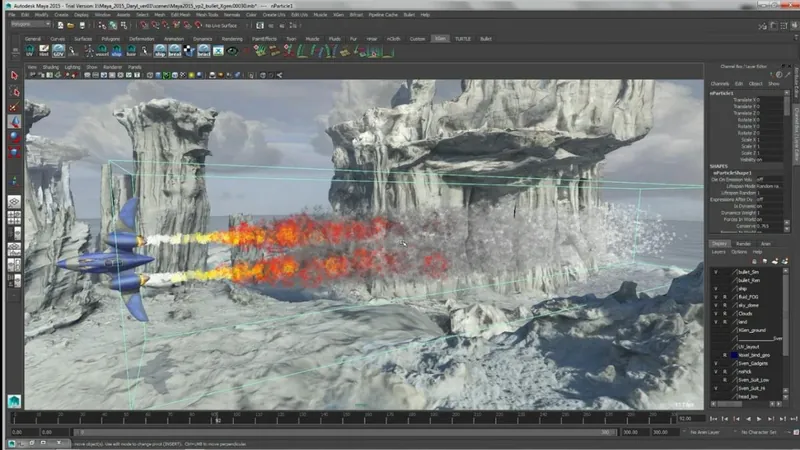Switch to single perspective view layout
Screen dimensions: 800x450
tap(14, 202)
